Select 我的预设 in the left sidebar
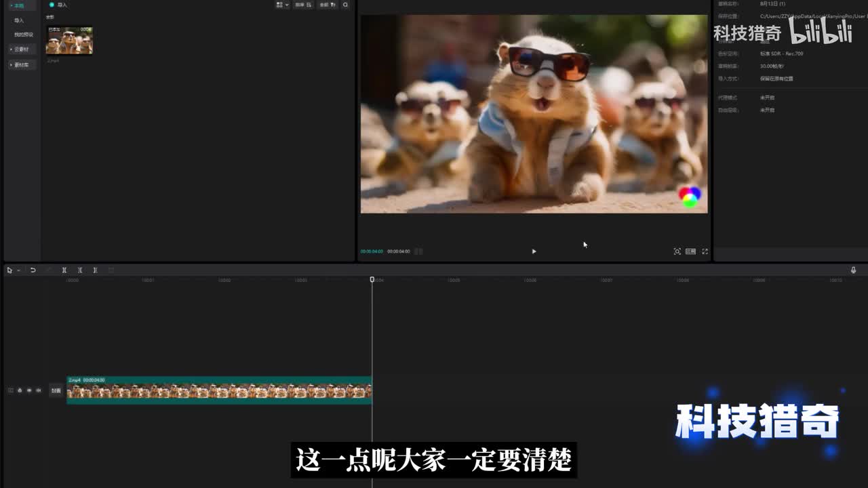This screenshot has width=868, height=488. pos(23,35)
